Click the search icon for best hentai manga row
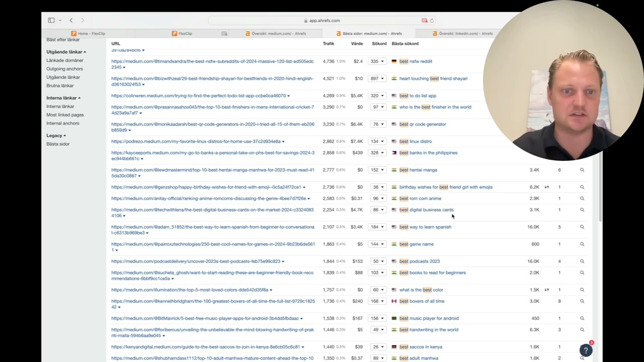The image size is (644, 362). (x=582, y=170)
